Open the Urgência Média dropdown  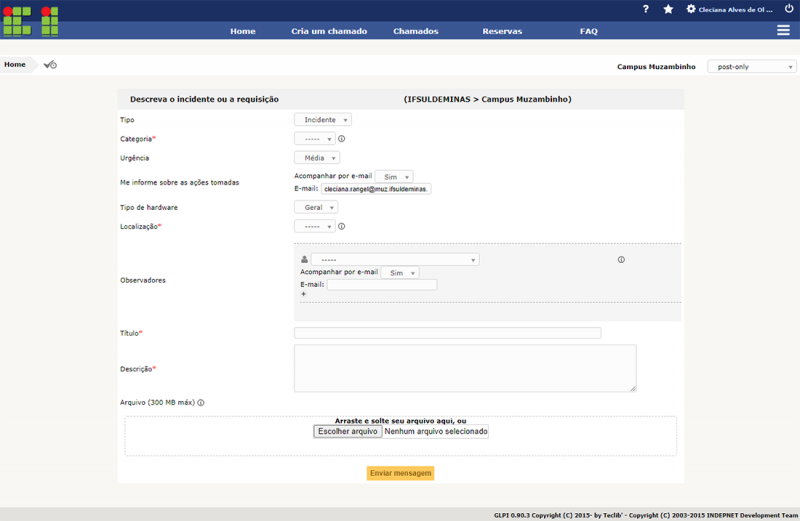point(317,158)
